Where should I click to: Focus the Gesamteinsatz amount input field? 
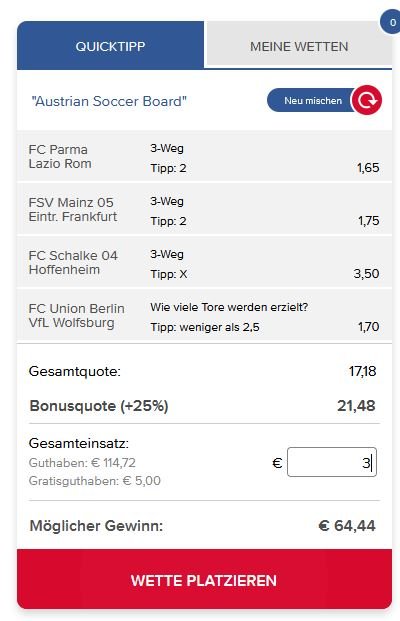pyautogui.click(x=332, y=462)
